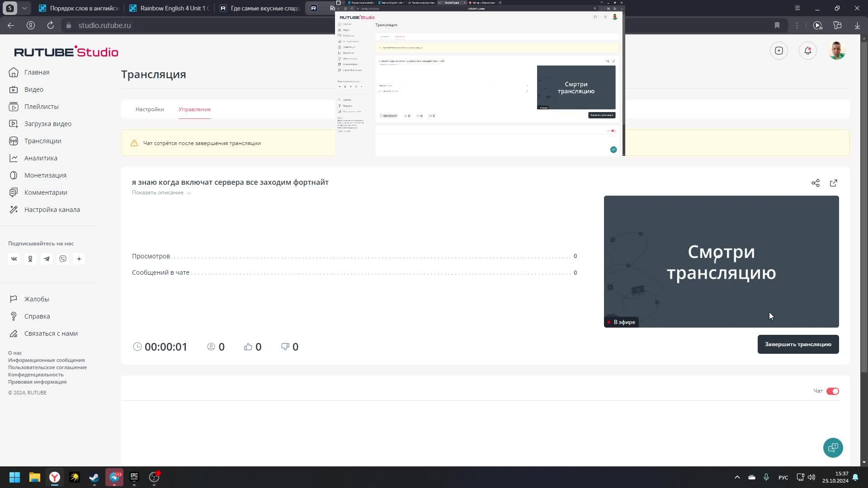Open the notifications bell
The width and height of the screenshot is (868, 488).
pyautogui.click(x=808, y=51)
